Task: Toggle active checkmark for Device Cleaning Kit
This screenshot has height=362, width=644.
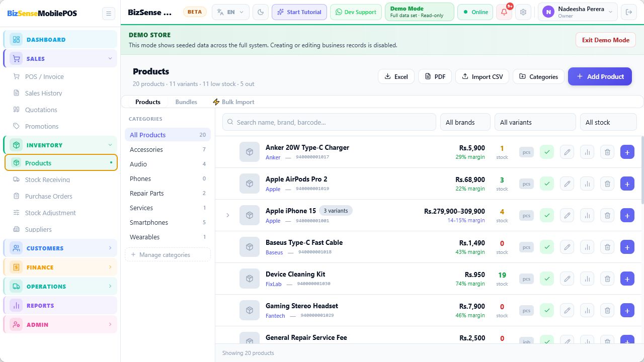Action: pyautogui.click(x=547, y=279)
